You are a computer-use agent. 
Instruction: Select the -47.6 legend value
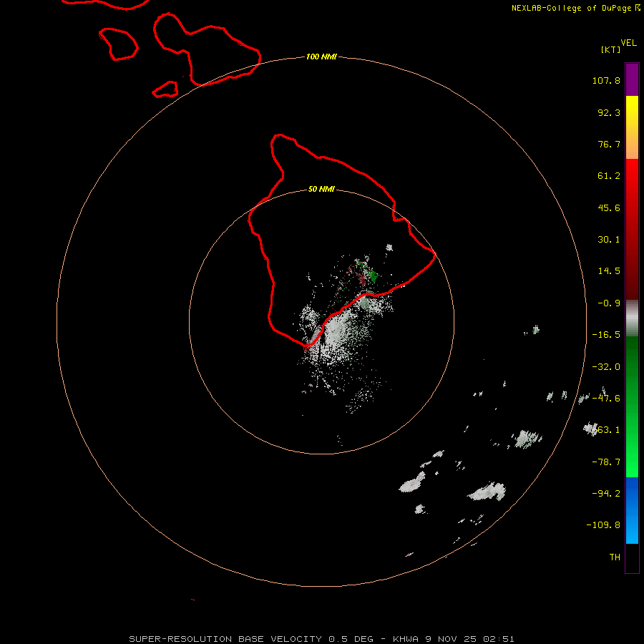[x=606, y=399]
